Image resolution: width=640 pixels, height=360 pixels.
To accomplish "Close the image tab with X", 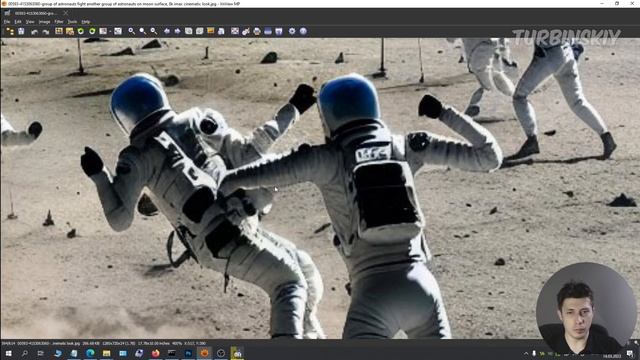I will click(65, 13).
